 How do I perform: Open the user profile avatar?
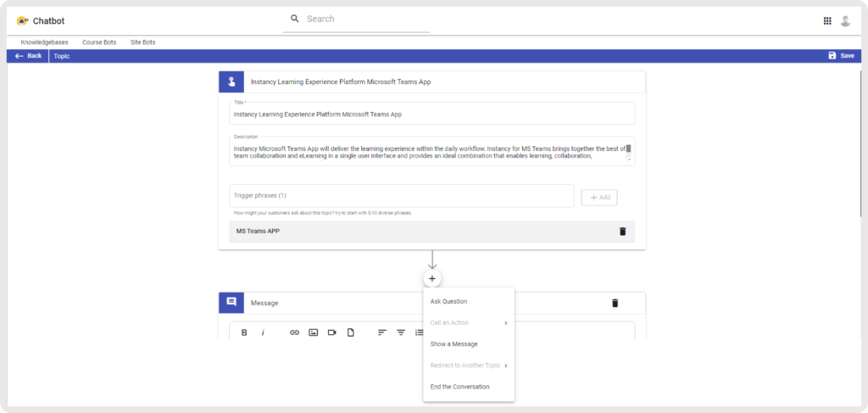[x=845, y=21]
